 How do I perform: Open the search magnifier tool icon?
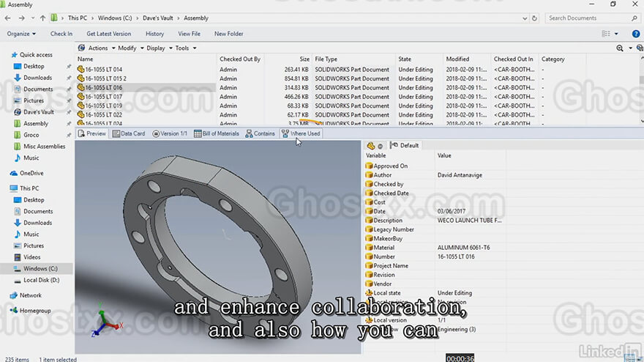click(620, 48)
